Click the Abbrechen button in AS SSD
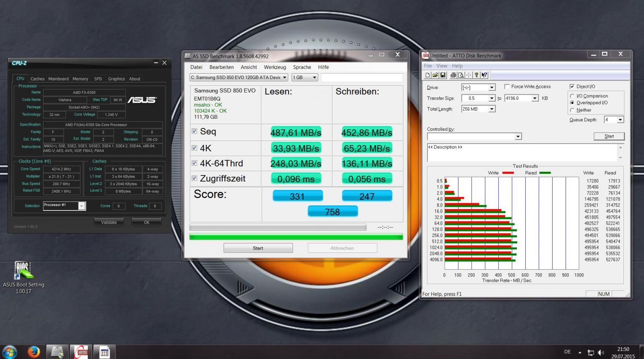Image resolution: width=644 pixels, height=359 pixels. tap(342, 248)
